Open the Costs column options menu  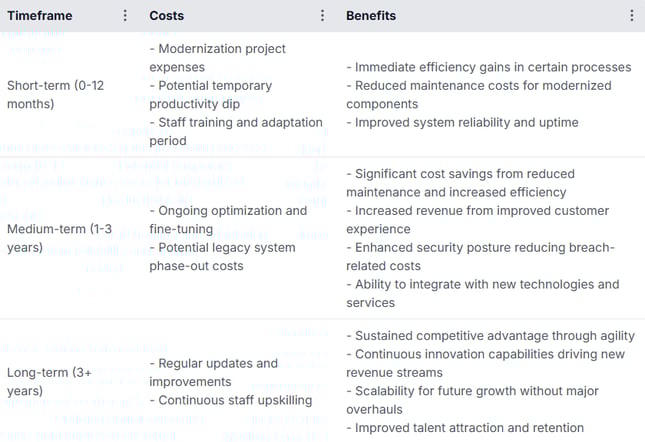322,16
